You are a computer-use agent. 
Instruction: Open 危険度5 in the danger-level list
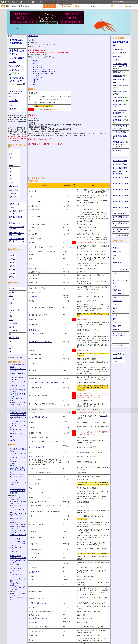pos(12,270)
